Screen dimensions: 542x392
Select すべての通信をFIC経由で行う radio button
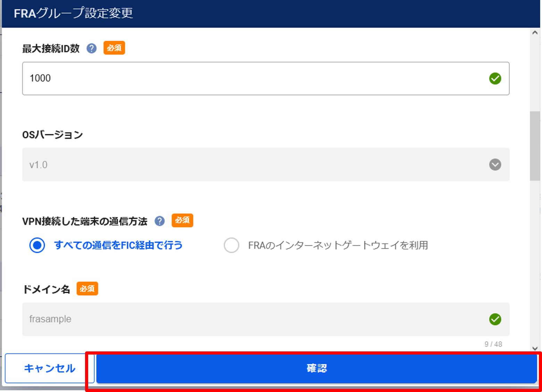[37, 245]
